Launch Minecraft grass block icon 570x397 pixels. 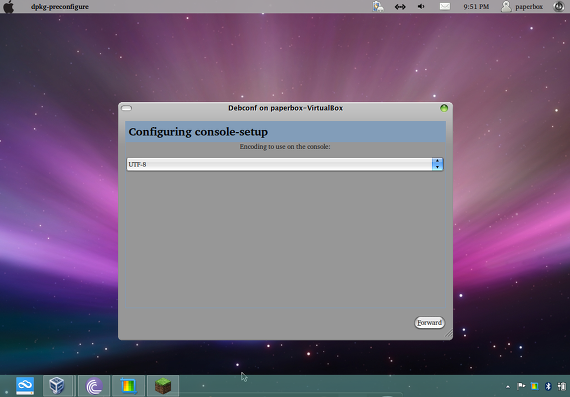[163, 386]
